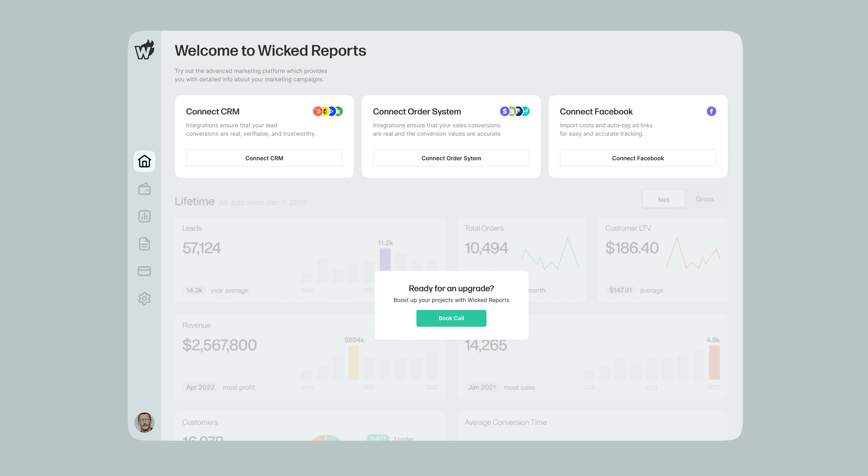
Task: Click the Welcome to Wicked Reports title
Action: click(x=270, y=51)
